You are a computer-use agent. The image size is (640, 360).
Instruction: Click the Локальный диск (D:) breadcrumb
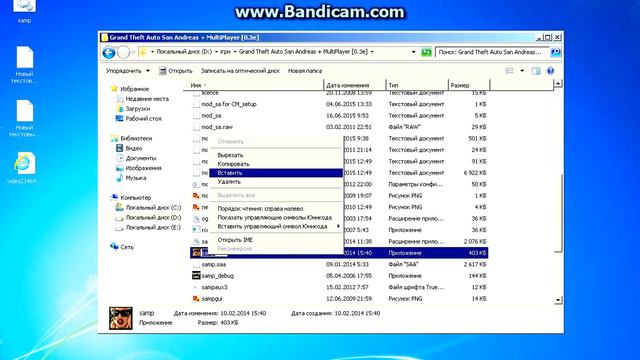(184, 52)
